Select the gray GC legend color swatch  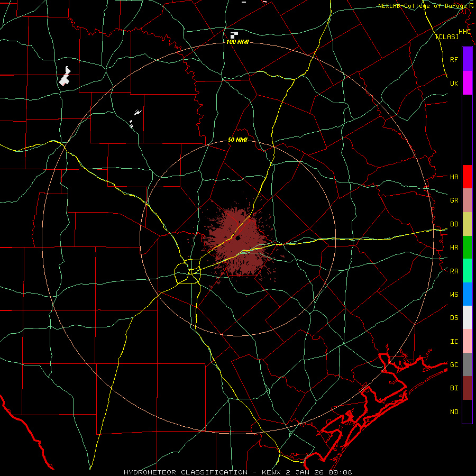tap(467, 364)
